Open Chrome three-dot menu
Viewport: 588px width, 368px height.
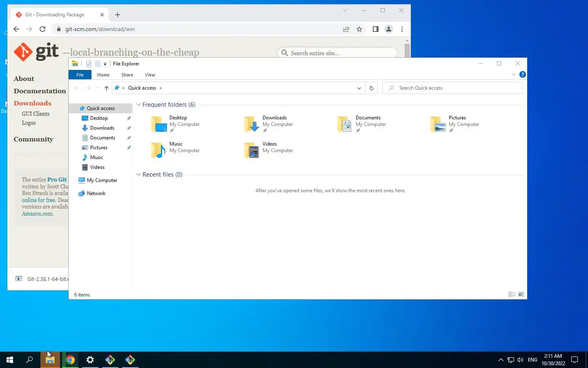(x=402, y=29)
